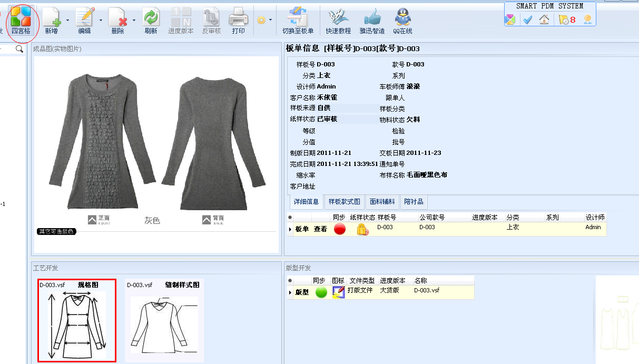Click the 其它可选颜色 label button
The height and width of the screenshot is (364, 639).
coord(56,231)
